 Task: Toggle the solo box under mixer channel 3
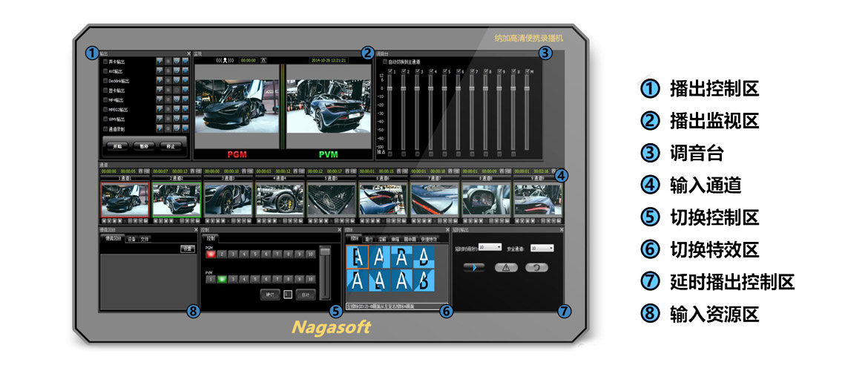418,154
